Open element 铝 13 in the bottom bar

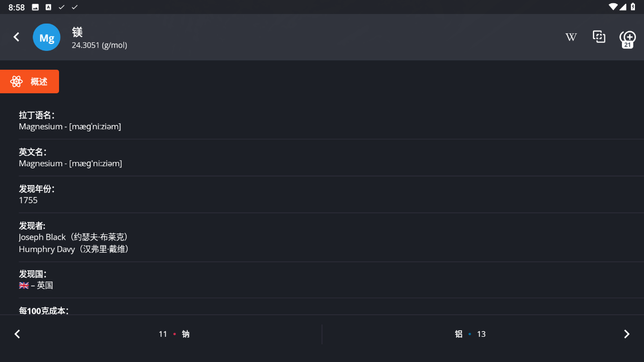coord(470,334)
